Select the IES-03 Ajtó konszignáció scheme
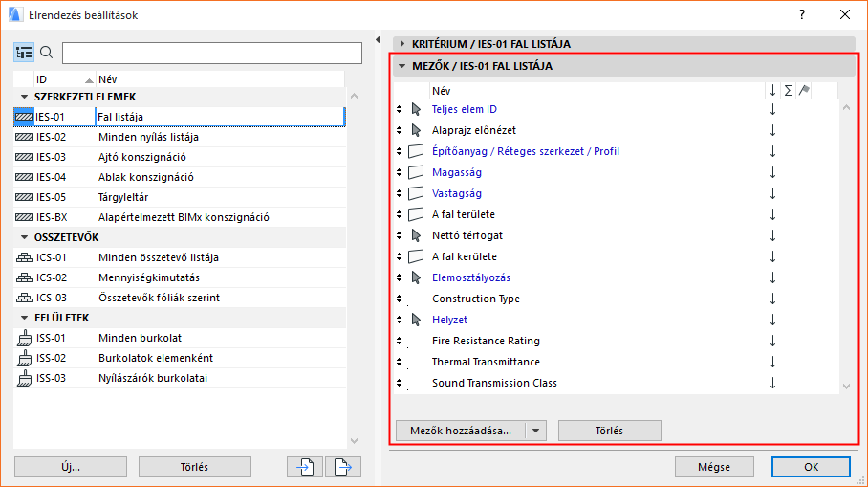Image resolution: width=868 pixels, height=487 pixels. pyautogui.click(x=141, y=157)
